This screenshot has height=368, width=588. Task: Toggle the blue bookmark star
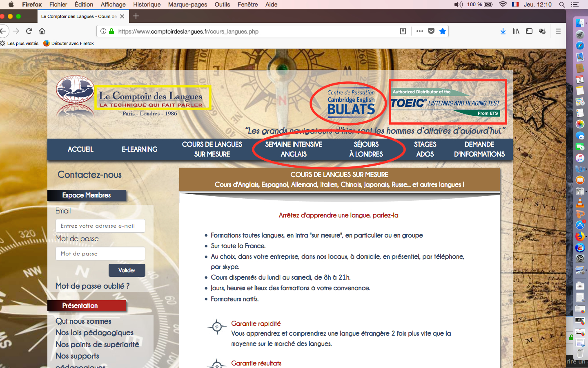click(443, 31)
